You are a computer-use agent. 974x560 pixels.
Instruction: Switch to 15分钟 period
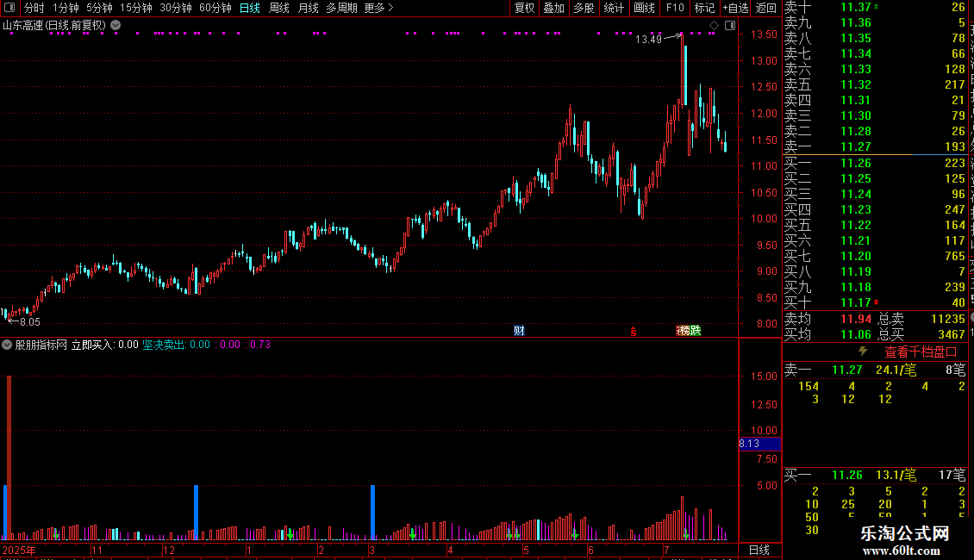click(x=136, y=8)
